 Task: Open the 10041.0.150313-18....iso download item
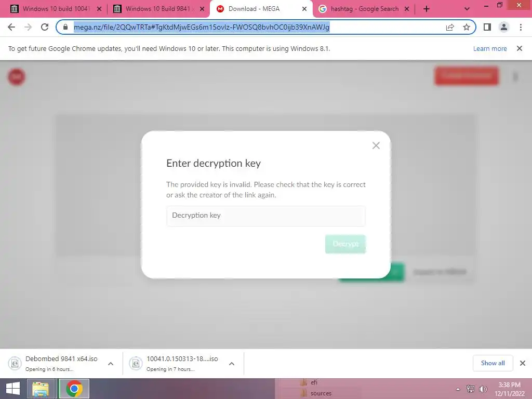coord(182,363)
